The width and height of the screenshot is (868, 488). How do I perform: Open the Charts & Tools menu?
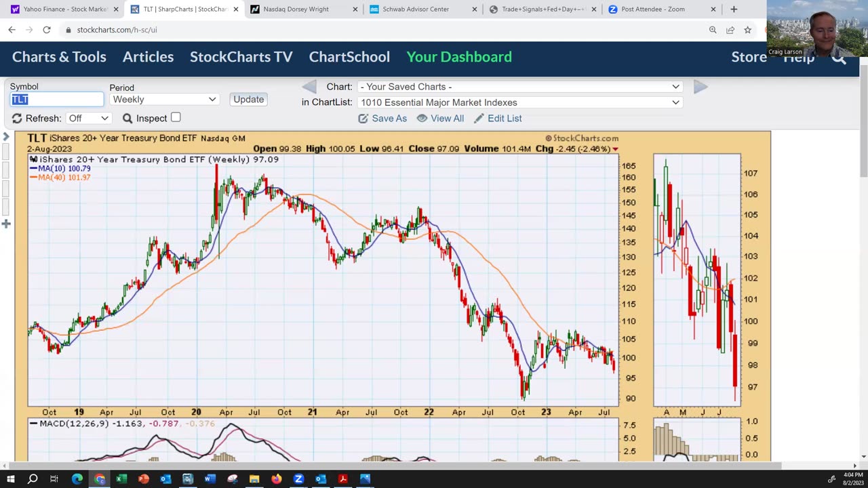(x=59, y=57)
